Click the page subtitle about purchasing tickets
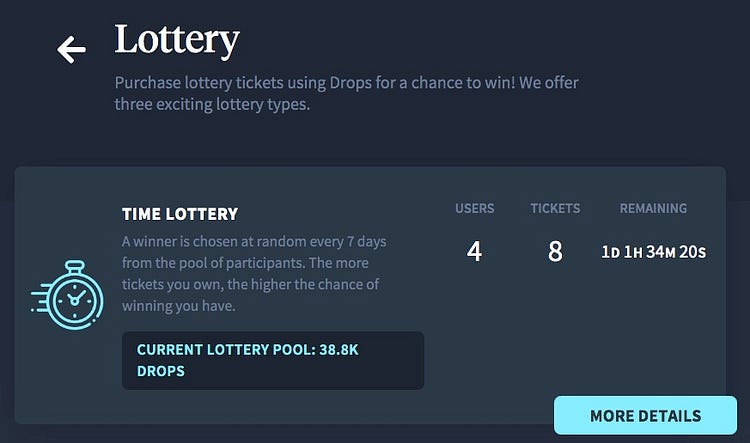 pos(346,93)
